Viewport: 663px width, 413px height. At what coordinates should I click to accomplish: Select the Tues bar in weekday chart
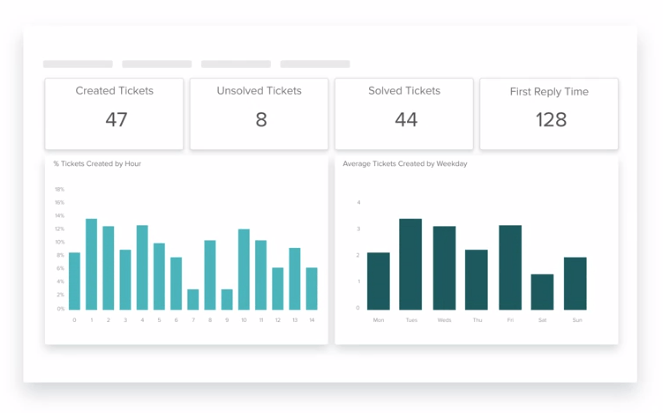pos(411,264)
